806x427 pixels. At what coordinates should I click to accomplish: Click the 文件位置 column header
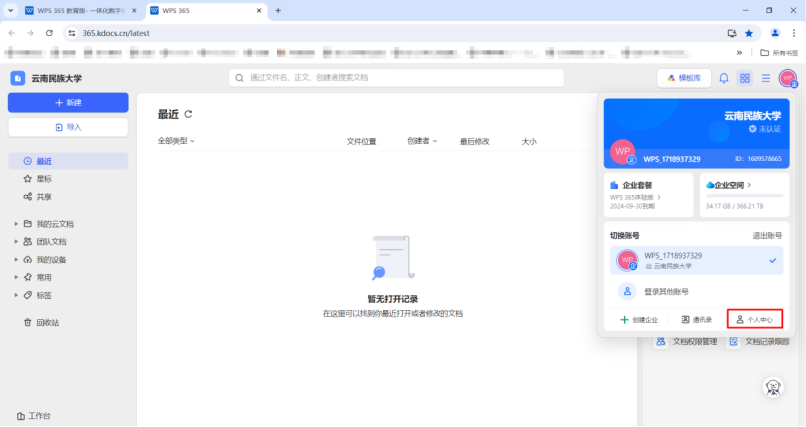pos(361,141)
